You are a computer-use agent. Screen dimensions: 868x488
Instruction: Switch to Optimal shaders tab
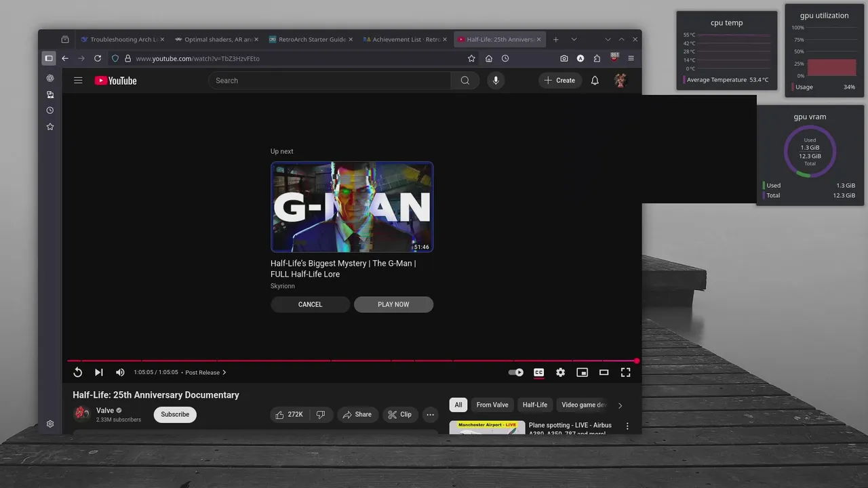(216, 39)
